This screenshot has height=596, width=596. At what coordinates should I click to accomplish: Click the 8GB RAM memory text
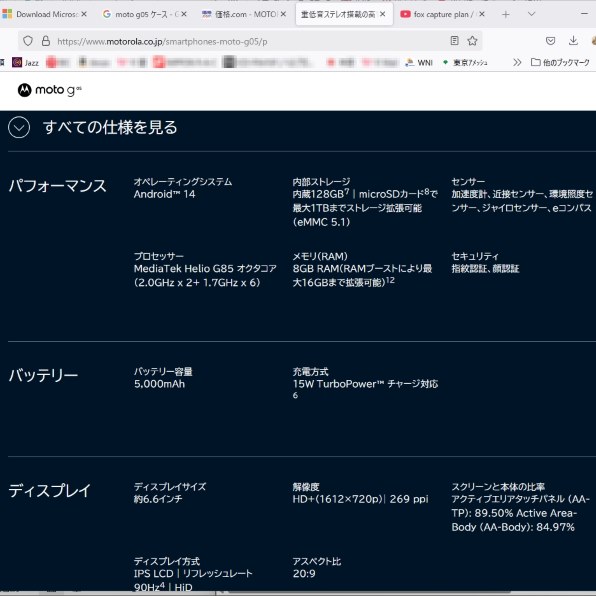(x=362, y=275)
